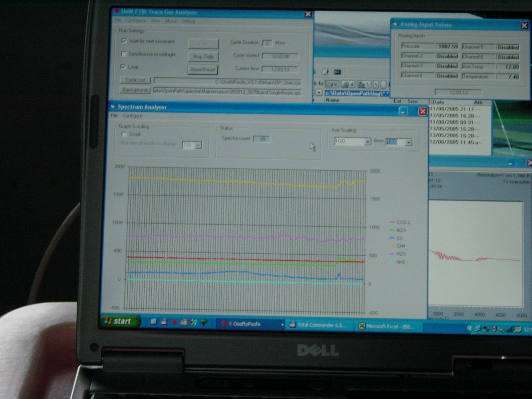Launch the red diamond quick launch icon

click(x=174, y=322)
